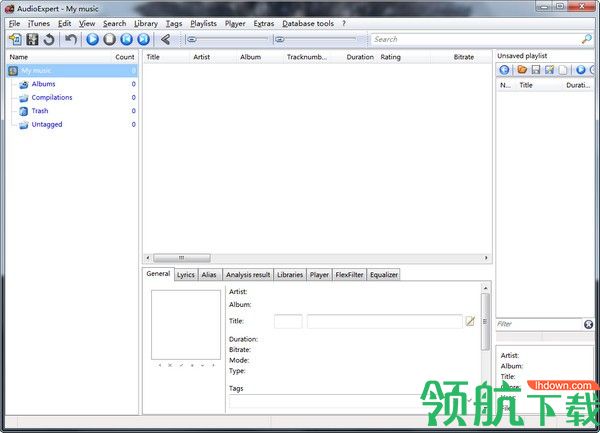Skip to previous track button
This screenshot has height=433, width=600.
(x=127, y=39)
